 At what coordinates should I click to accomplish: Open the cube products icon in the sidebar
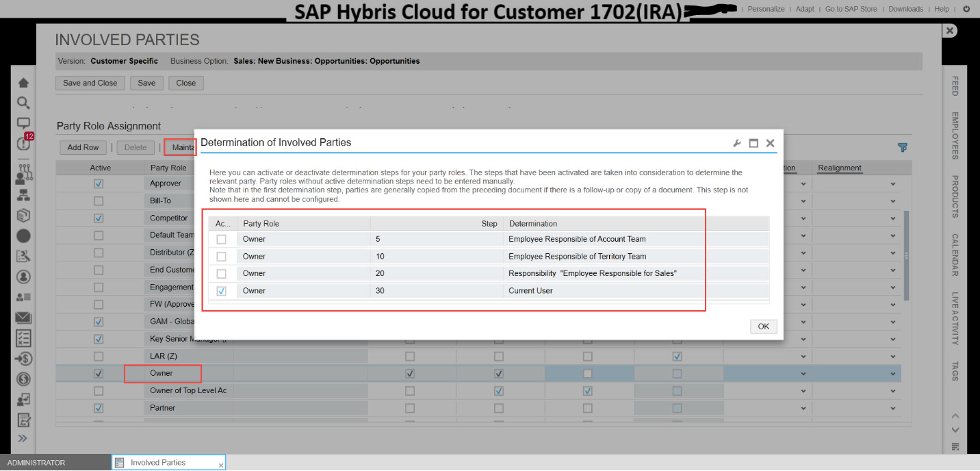[23, 215]
